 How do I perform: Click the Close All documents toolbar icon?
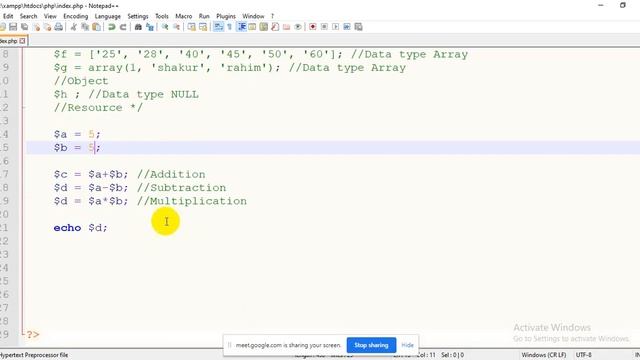click(x=47, y=27)
